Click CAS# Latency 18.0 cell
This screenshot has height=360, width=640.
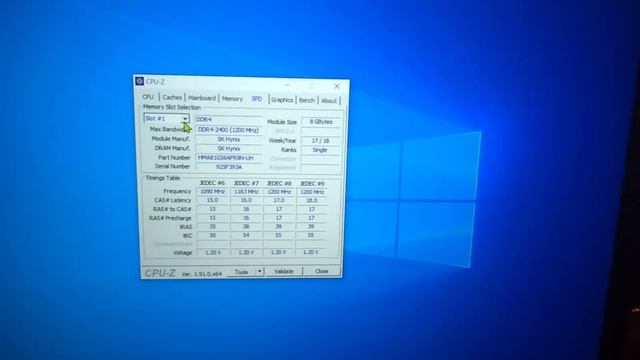click(x=312, y=200)
